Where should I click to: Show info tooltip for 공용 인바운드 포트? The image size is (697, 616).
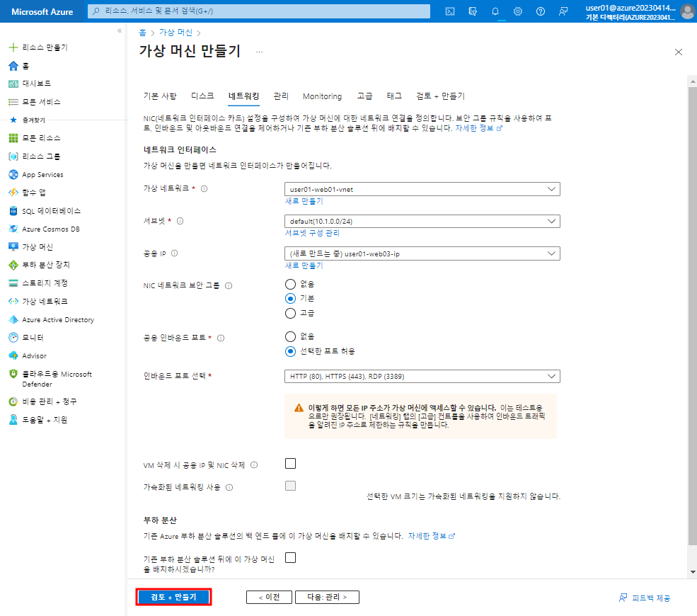221,338
